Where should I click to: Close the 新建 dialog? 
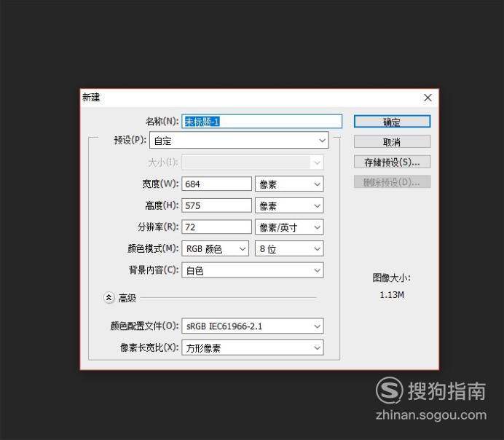[x=428, y=98]
